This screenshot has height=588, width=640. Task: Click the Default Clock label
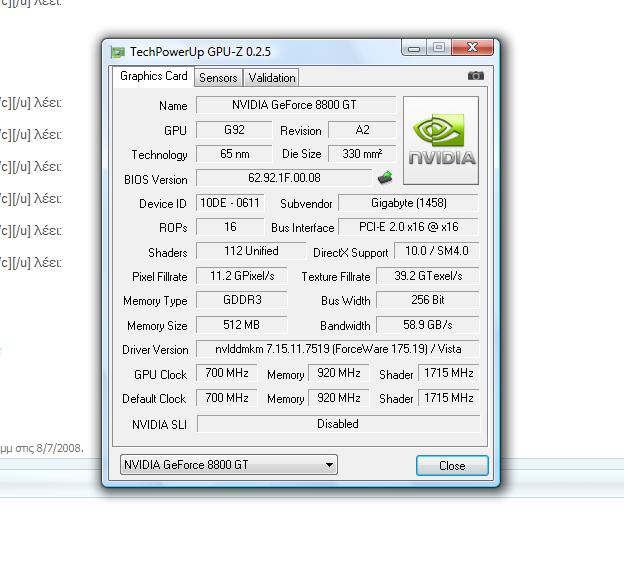(154, 399)
